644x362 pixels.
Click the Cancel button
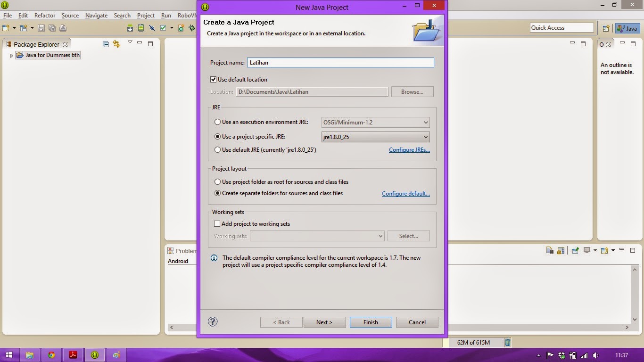(x=417, y=322)
